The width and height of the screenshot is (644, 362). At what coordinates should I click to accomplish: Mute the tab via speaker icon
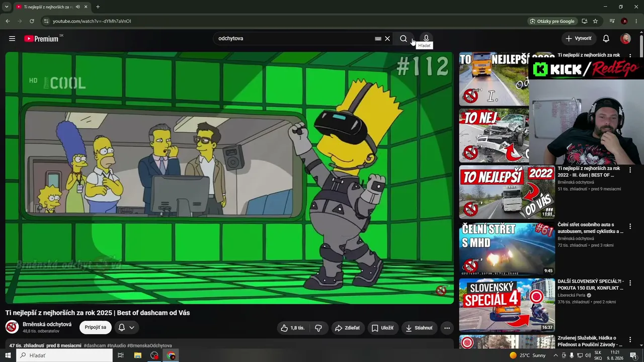coord(77,7)
